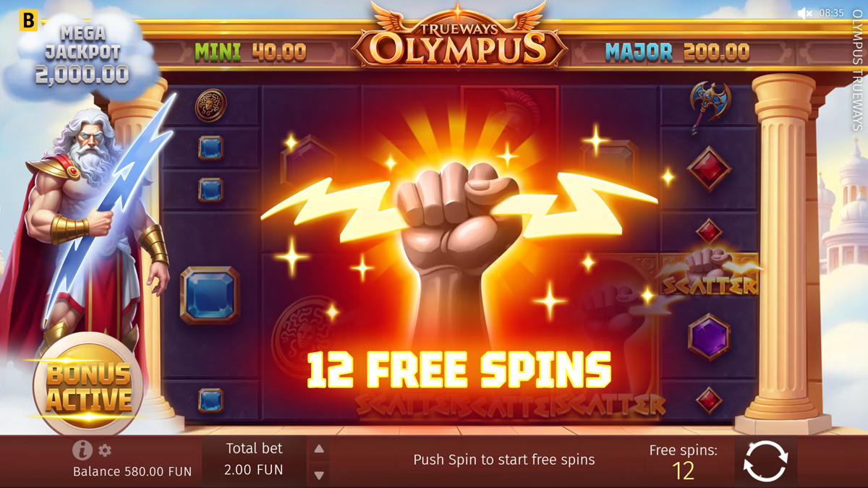Screen dimensions: 868x488
Task: Open the game info icon
Action: click(82, 450)
